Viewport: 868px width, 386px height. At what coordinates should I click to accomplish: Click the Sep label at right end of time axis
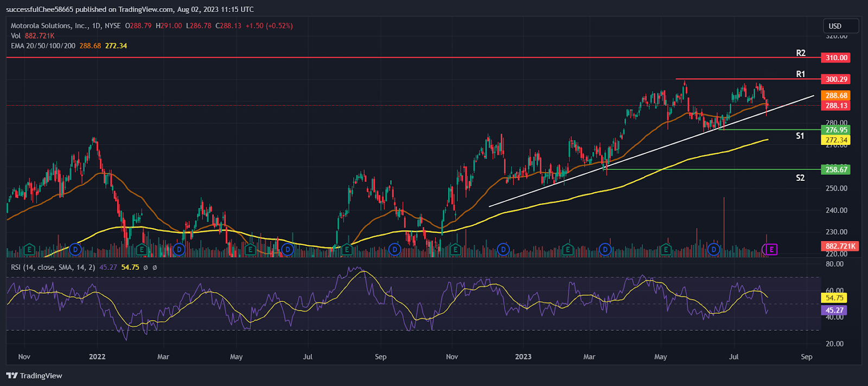tap(807, 357)
